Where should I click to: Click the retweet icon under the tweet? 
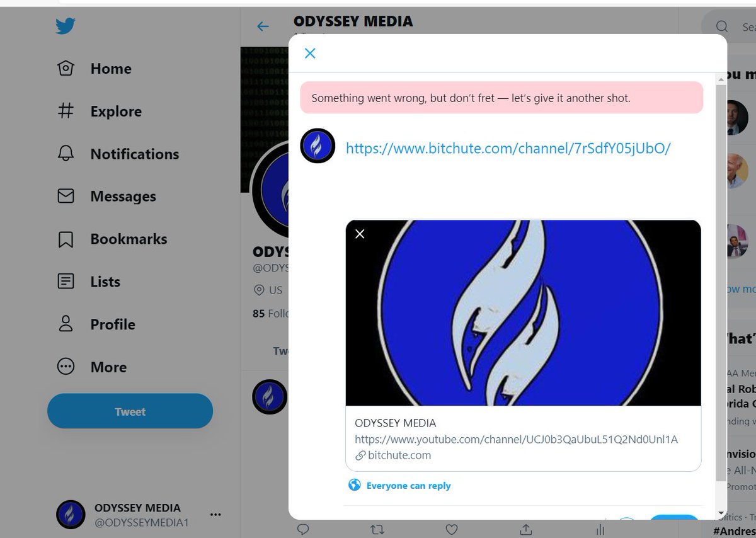(x=377, y=529)
